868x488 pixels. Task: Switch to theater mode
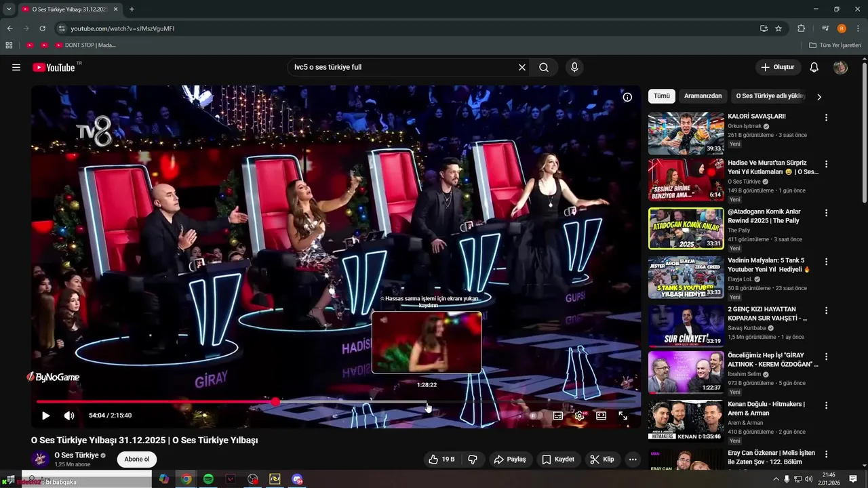pos(601,415)
